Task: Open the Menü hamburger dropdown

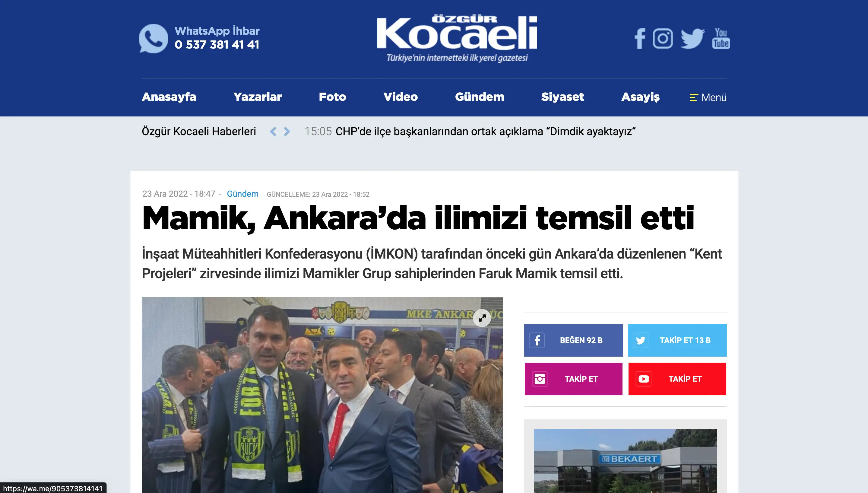Action: click(x=708, y=97)
